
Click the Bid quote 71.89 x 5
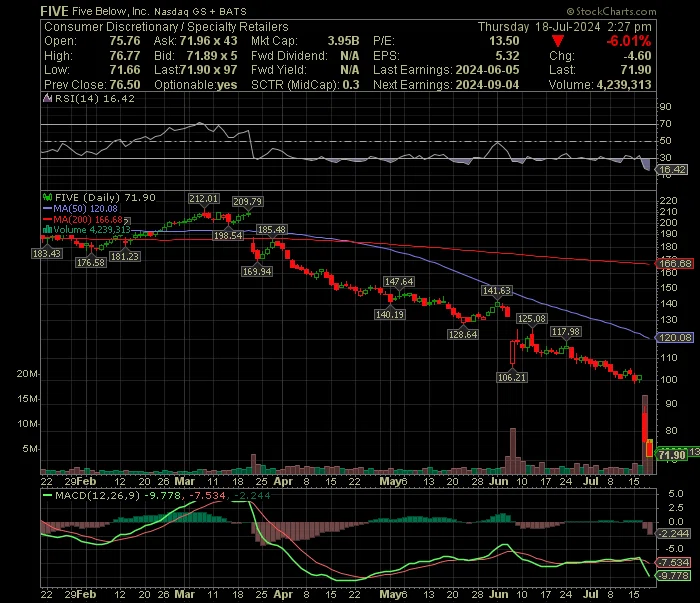tap(212, 56)
